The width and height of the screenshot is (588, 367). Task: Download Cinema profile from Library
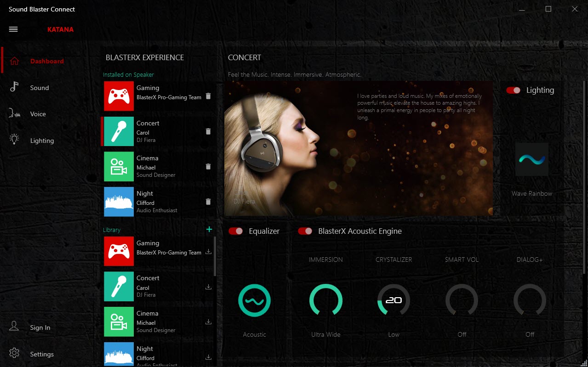[x=208, y=322]
